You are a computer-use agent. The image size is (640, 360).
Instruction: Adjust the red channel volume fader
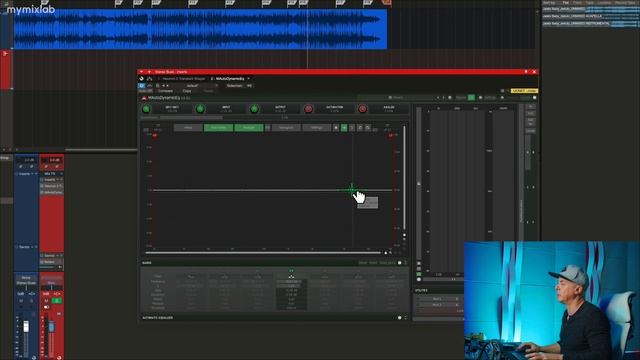coord(51,327)
